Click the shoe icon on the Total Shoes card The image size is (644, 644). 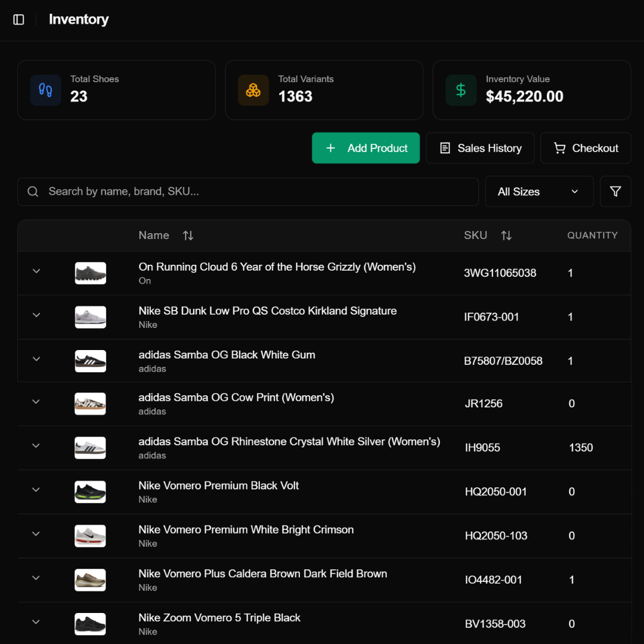pos(46,89)
